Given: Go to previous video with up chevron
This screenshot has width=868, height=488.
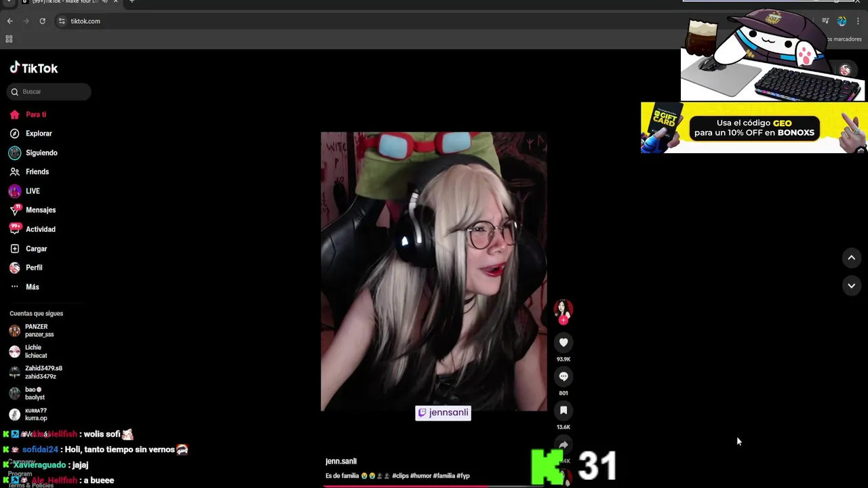Looking at the screenshot, I should pos(852,258).
